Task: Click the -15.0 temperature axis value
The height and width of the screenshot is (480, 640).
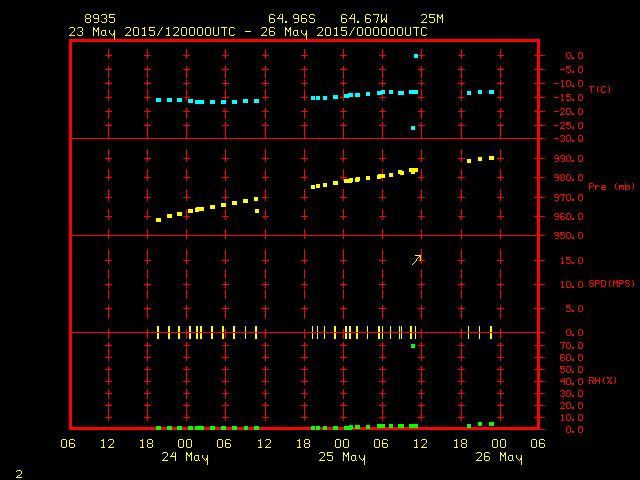Action: (x=569, y=98)
